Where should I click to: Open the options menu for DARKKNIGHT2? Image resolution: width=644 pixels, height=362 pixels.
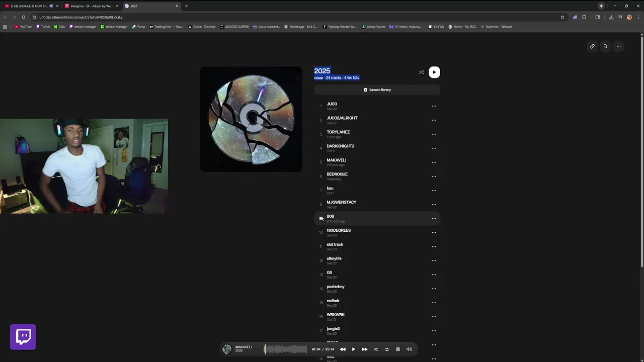click(434, 148)
